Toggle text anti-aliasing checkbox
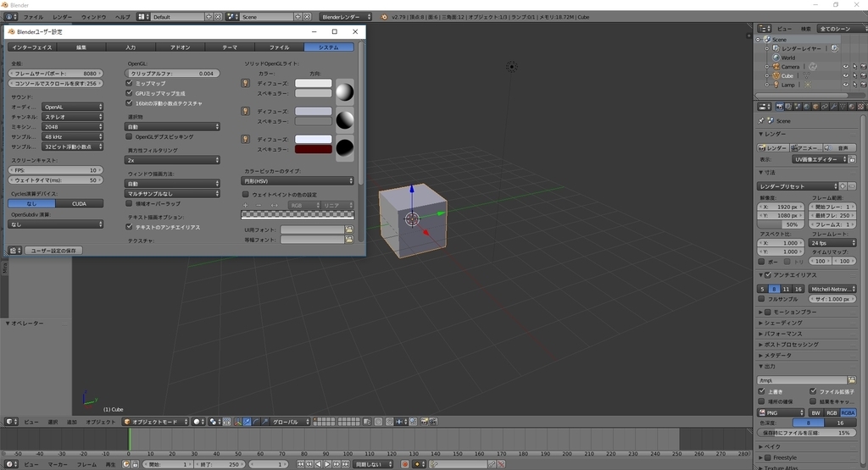 point(129,227)
